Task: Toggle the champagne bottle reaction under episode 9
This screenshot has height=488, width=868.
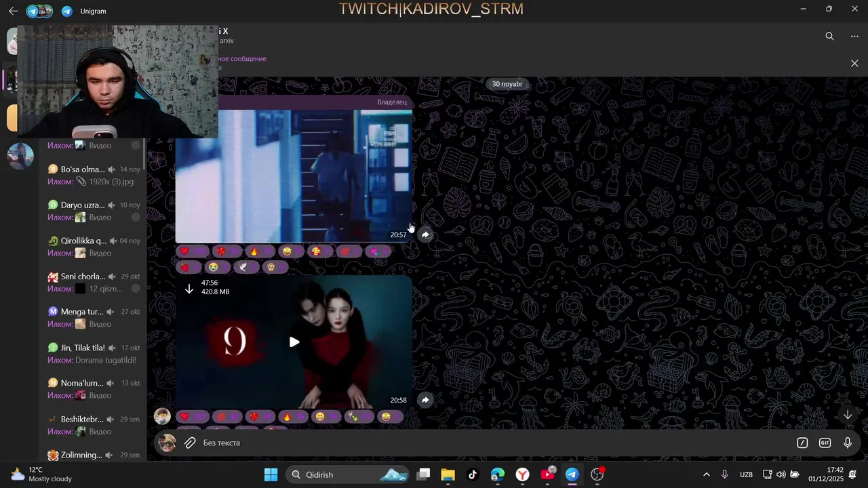Action: (359, 417)
